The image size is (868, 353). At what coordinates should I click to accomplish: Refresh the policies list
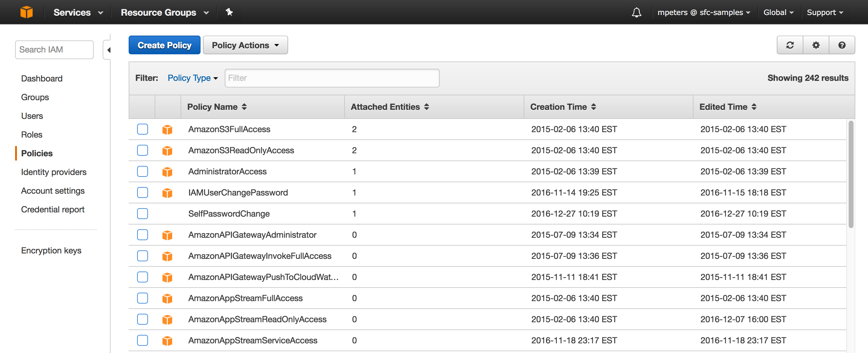point(790,45)
